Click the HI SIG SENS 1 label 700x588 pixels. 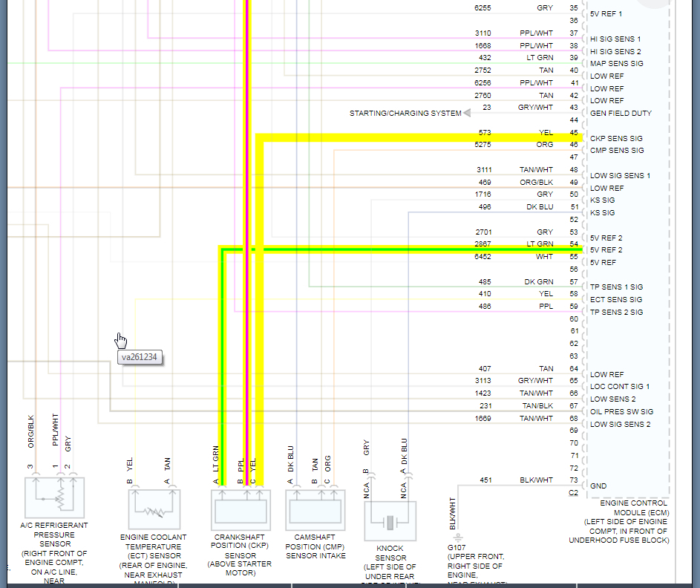coord(615,39)
